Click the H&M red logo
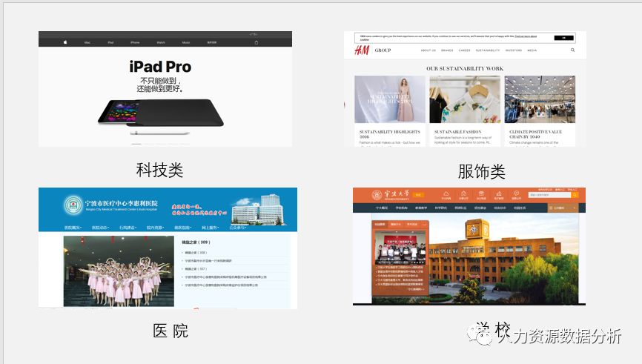This screenshot has height=364, width=642. [x=362, y=50]
